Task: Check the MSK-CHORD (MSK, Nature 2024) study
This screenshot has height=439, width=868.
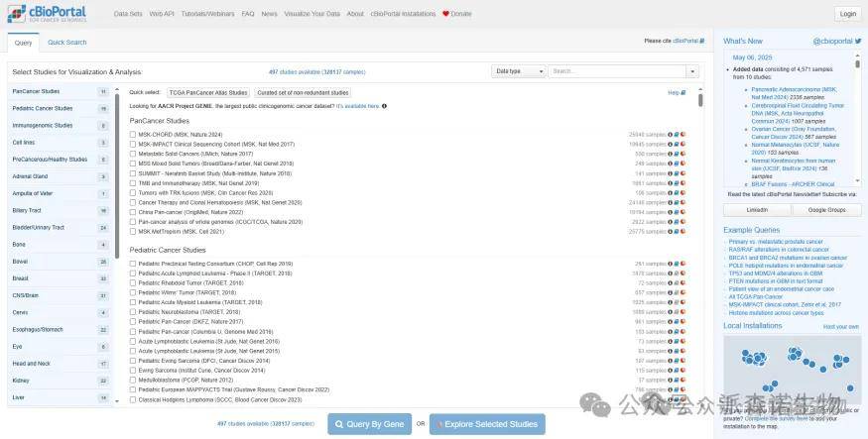Action: click(133, 134)
